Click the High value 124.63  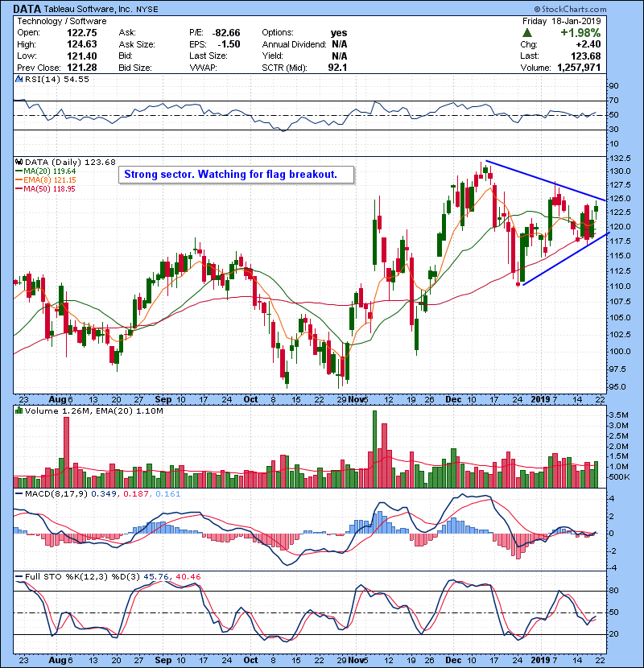coord(82,44)
